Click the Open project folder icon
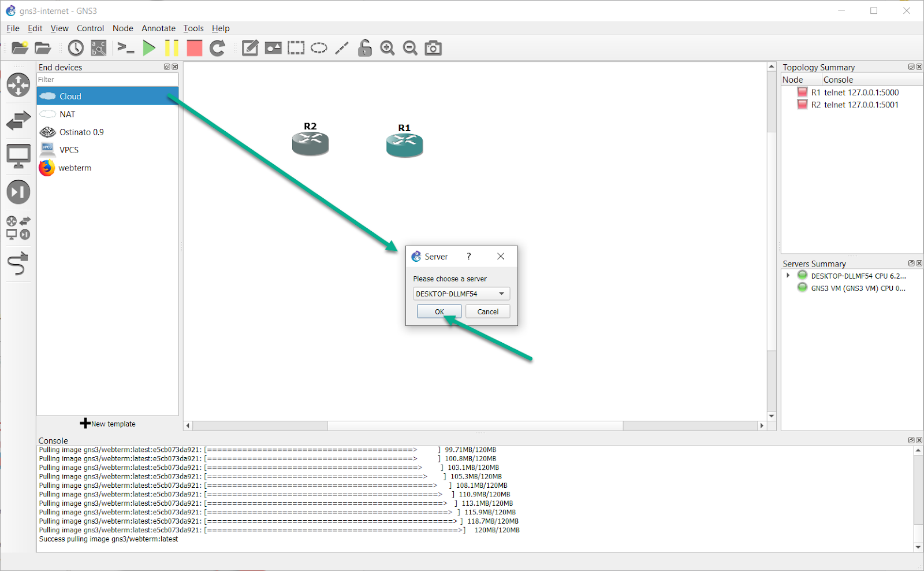The height and width of the screenshot is (571, 924). click(x=43, y=48)
